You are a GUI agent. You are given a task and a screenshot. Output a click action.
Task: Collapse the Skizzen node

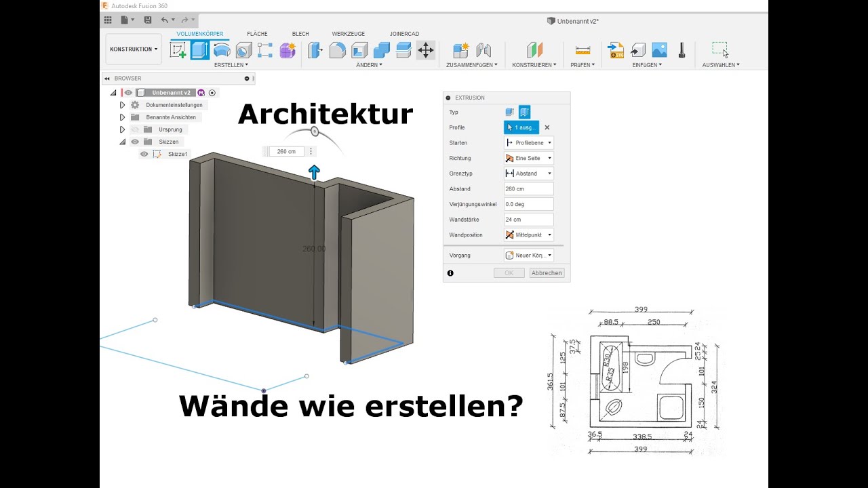point(122,142)
